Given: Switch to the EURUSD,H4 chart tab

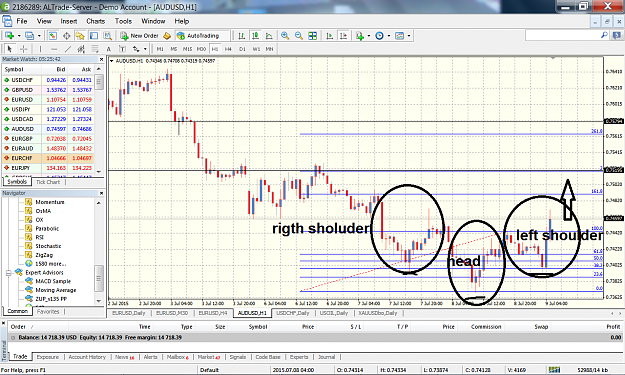Looking at the screenshot, I should 212,313.
